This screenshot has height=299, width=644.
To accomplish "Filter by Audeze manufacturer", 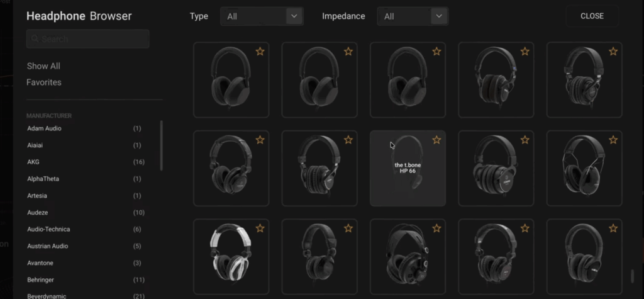I will (38, 213).
